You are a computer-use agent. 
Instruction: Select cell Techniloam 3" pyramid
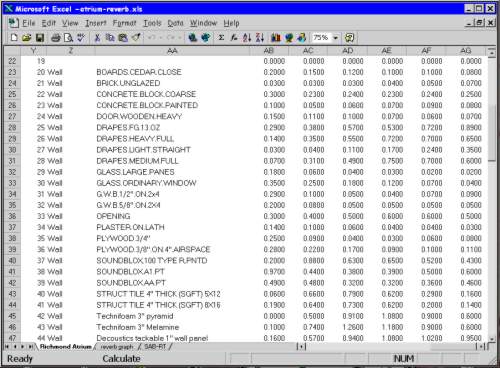[172, 316]
